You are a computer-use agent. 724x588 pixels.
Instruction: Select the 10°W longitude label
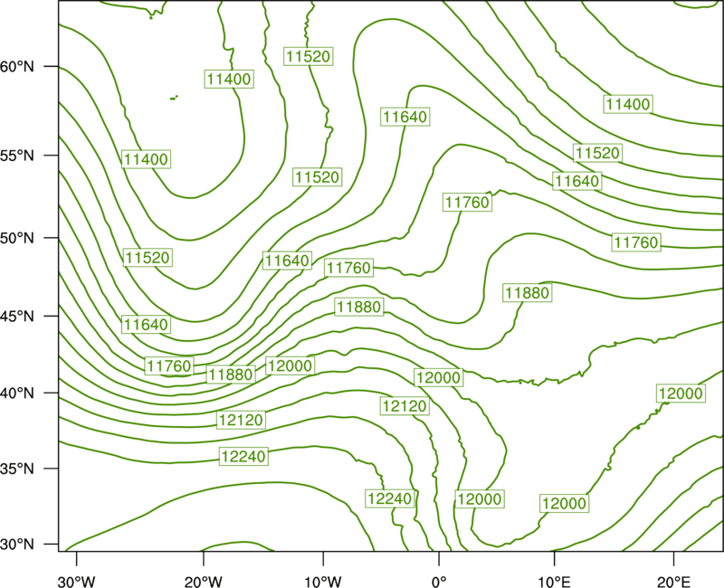(323, 582)
